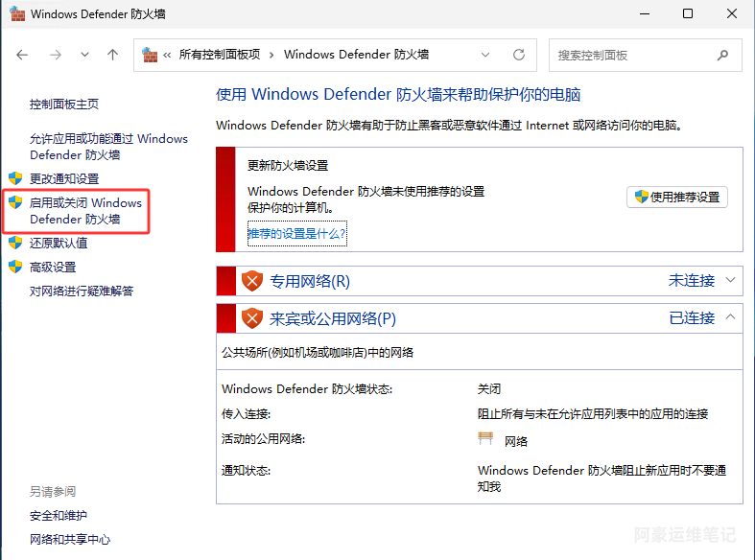
Task: Open 启用或关闭 Windows Defender 防火墙
Action: pos(85,211)
